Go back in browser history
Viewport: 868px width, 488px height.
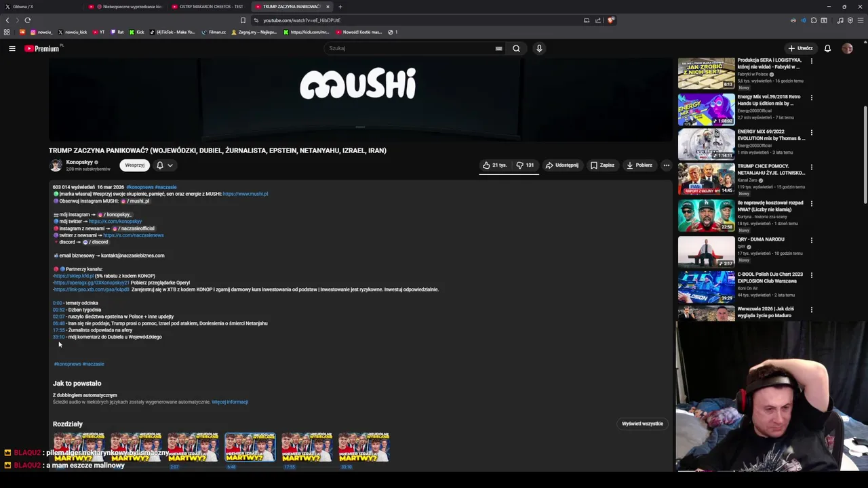(7, 20)
